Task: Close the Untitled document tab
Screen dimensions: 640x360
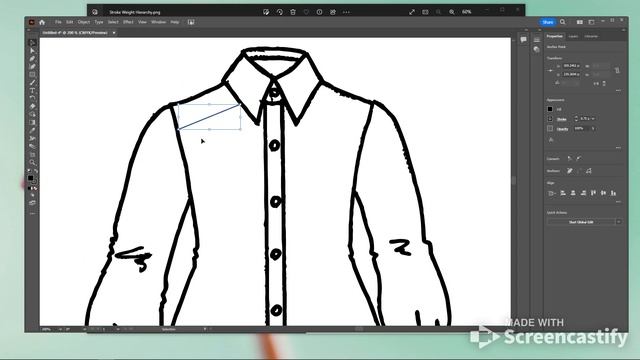Action: (x=114, y=33)
